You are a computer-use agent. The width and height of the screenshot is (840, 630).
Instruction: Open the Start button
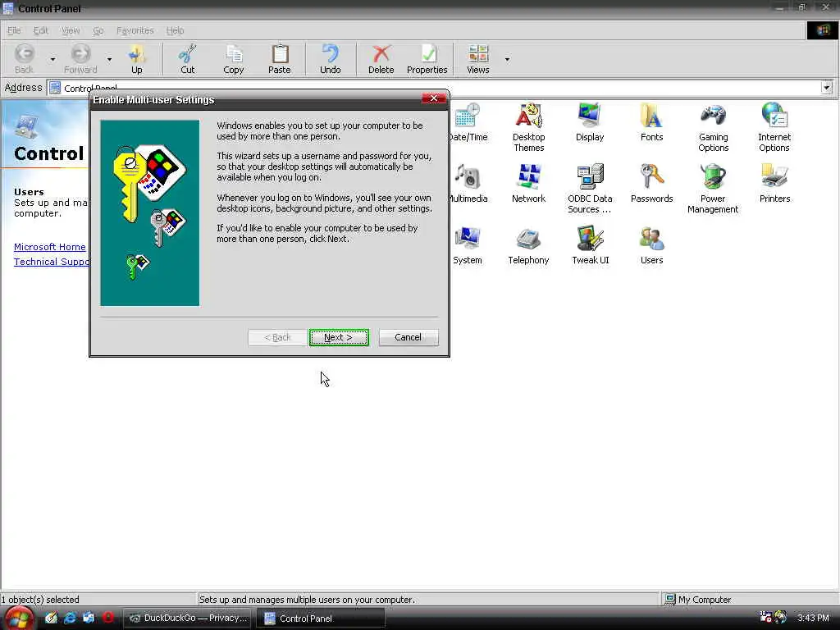click(18, 619)
